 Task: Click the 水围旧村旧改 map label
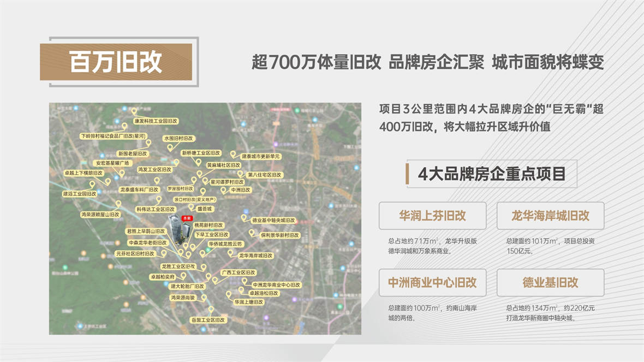pyautogui.click(x=178, y=139)
